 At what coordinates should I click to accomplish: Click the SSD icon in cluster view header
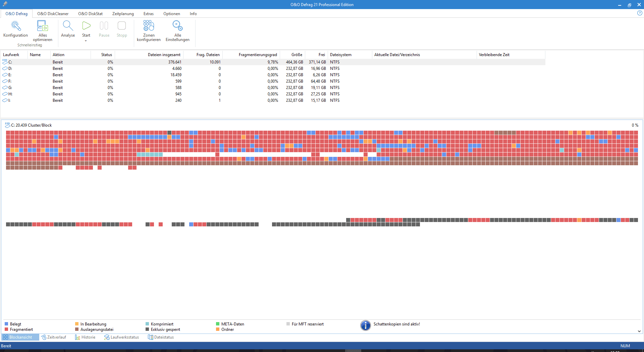7,125
